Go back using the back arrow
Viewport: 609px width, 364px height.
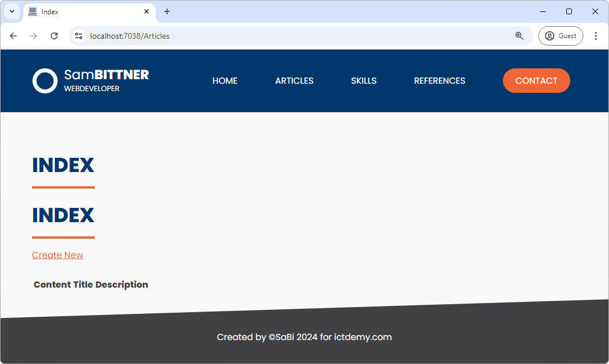coord(13,36)
